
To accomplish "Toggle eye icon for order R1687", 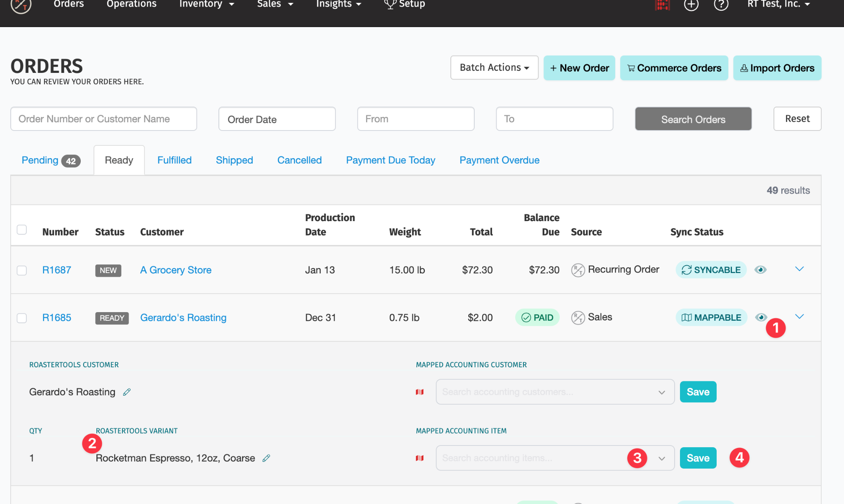I will click(760, 270).
